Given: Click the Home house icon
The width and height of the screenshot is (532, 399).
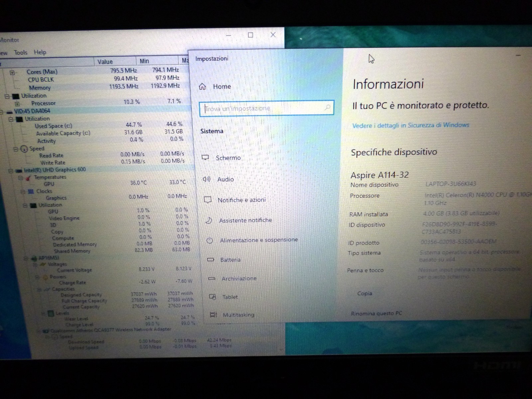Looking at the screenshot, I should point(202,86).
